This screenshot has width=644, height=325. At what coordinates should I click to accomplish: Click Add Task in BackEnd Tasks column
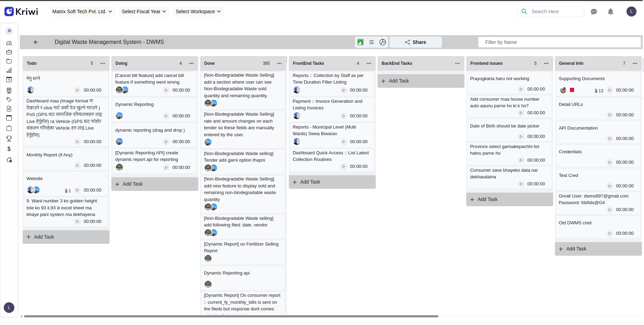(399, 81)
